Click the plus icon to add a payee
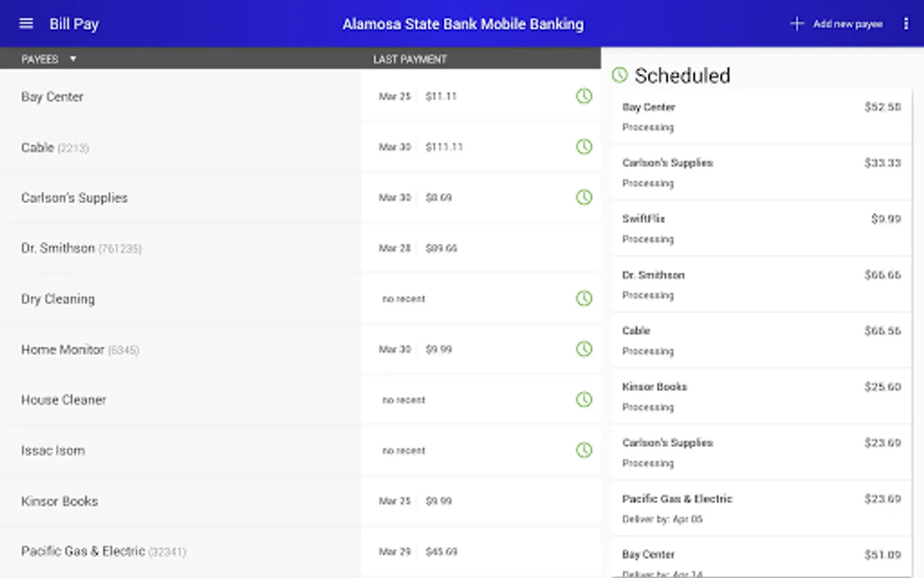Viewport: 924px width, 578px height. click(797, 24)
